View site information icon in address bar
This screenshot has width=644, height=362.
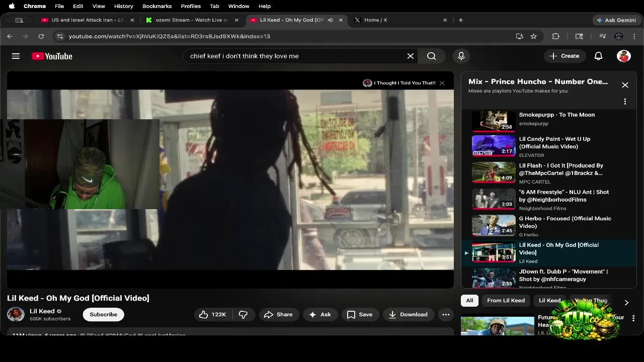point(60,36)
